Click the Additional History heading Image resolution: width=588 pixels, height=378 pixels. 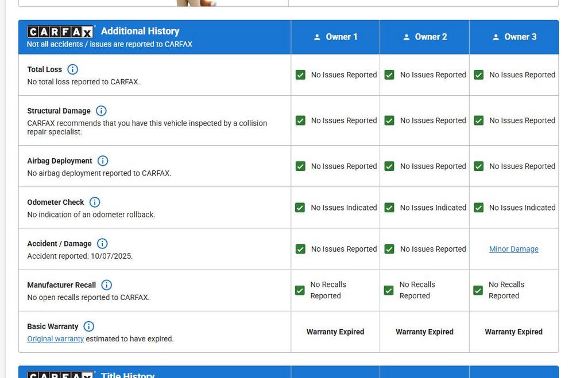[x=140, y=31]
